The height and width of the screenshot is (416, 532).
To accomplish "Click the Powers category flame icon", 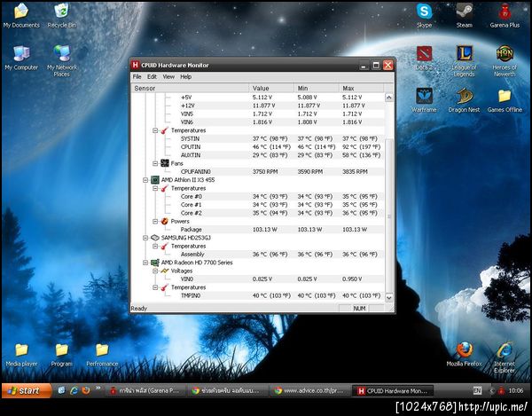I will pos(165,221).
